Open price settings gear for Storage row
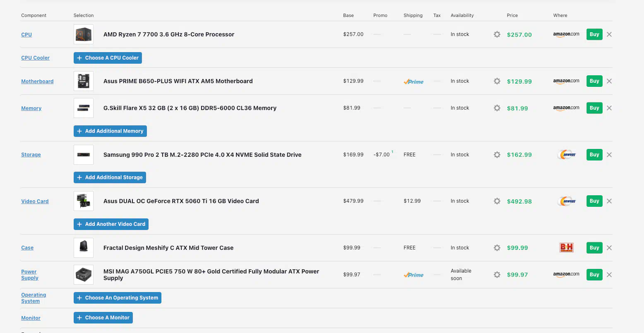Viewport: 644px width, 333px height. coord(497,155)
